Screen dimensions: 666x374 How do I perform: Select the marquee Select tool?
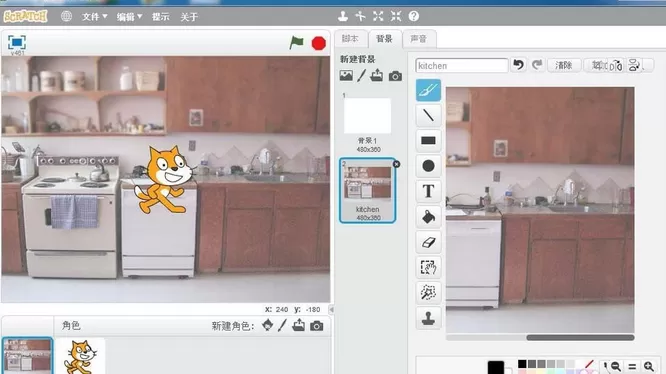pos(428,267)
